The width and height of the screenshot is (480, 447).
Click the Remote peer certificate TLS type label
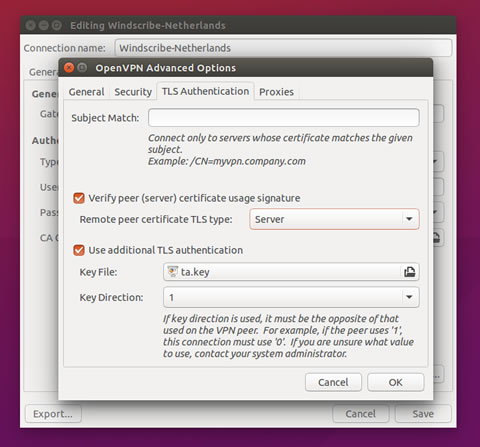(x=156, y=219)
